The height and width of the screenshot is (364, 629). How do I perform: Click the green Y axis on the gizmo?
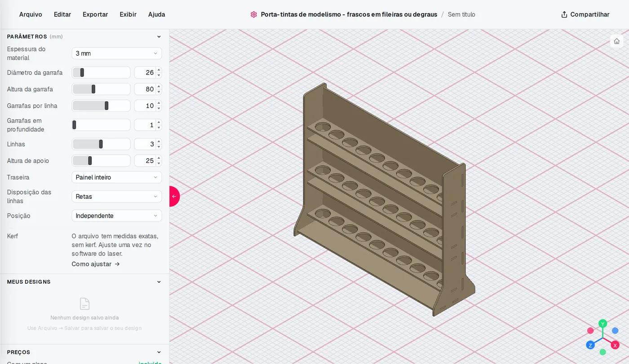(603, 323)
